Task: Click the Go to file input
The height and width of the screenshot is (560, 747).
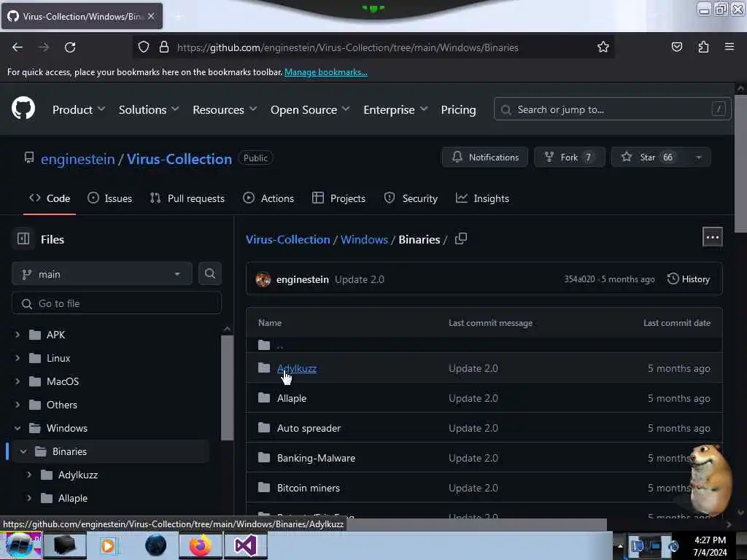Action: point(116,303)
